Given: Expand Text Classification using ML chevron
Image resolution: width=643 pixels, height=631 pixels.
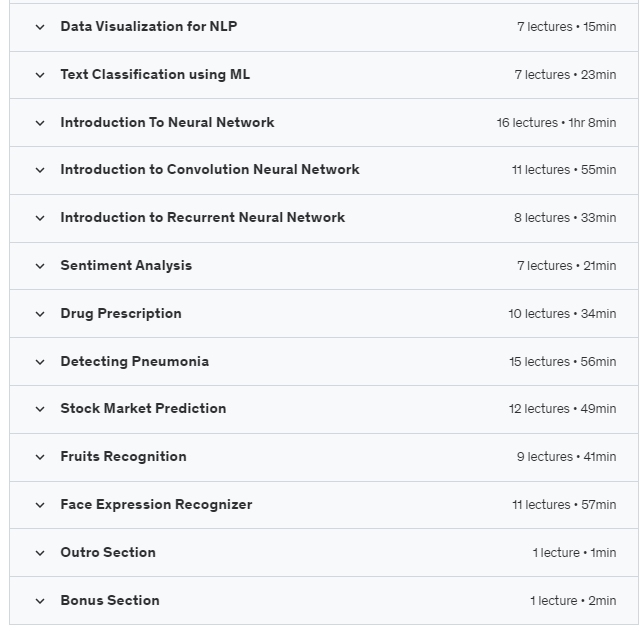Looking at the screenshot, I should tap(40, 75).
